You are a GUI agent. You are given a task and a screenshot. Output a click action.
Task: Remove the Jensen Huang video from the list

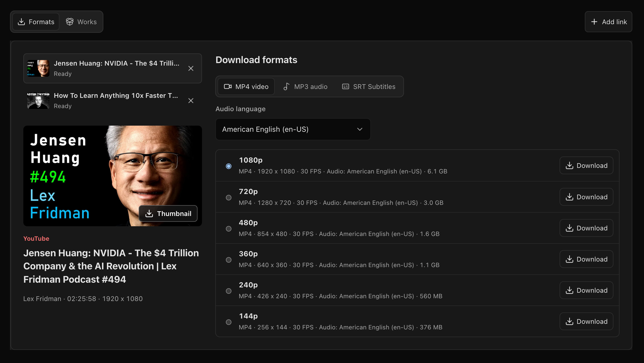[191, 68]
